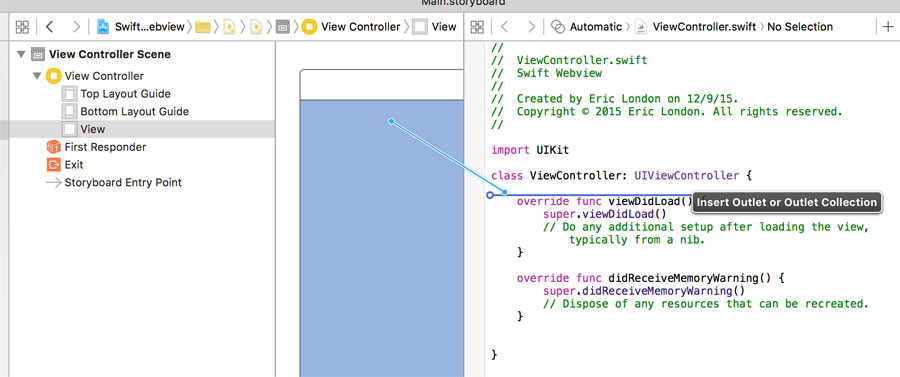Click 'super.didReceiveMemoryWarning()' code line
The width and height of the screenshot is (900, 377).
643,291
